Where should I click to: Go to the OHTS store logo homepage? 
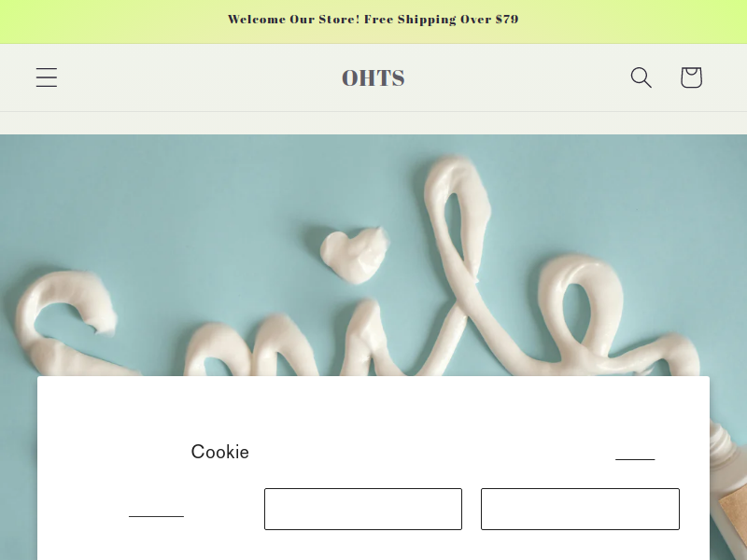(x=373, y=78)
